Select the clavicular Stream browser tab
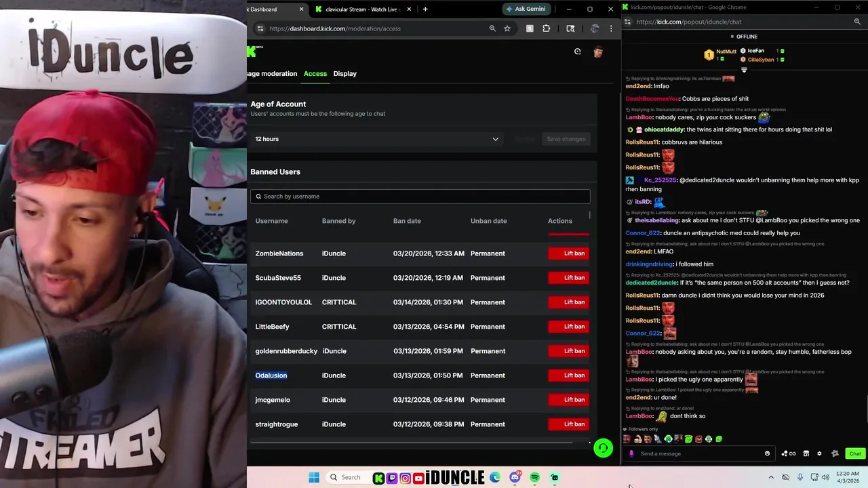The image size is (868, 488). 363,9
